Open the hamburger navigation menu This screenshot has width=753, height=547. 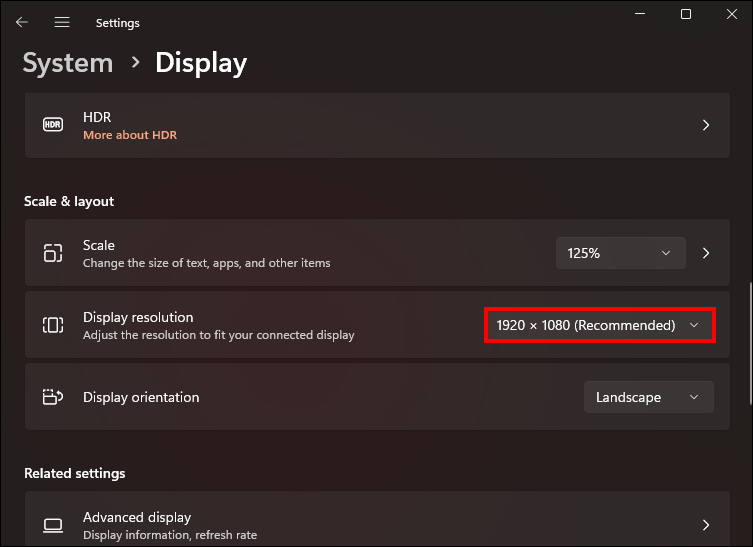click(62, 22)
